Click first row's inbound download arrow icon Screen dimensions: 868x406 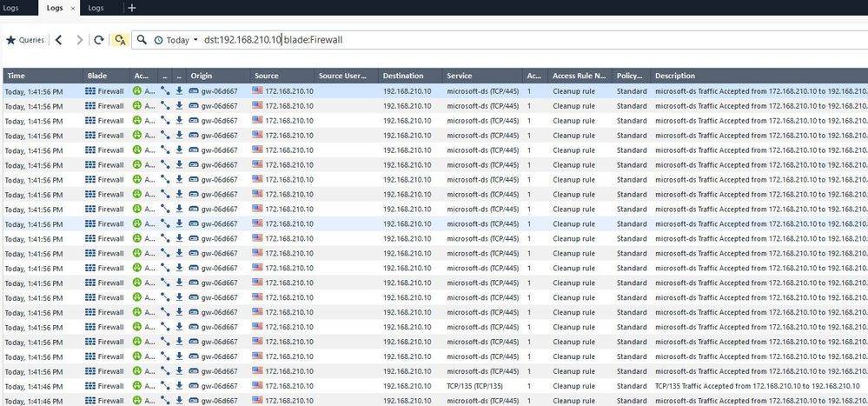click(x=179, y=90)
